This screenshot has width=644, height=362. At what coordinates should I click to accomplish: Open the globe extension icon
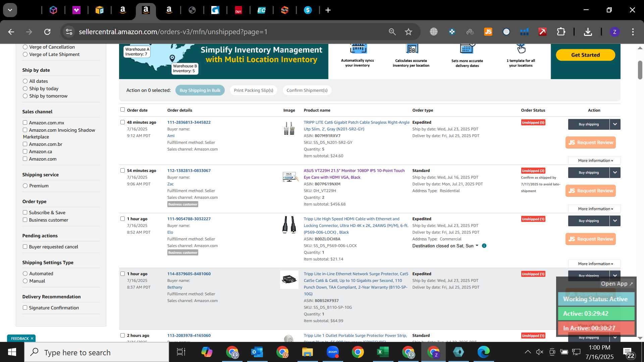[434, 32]
